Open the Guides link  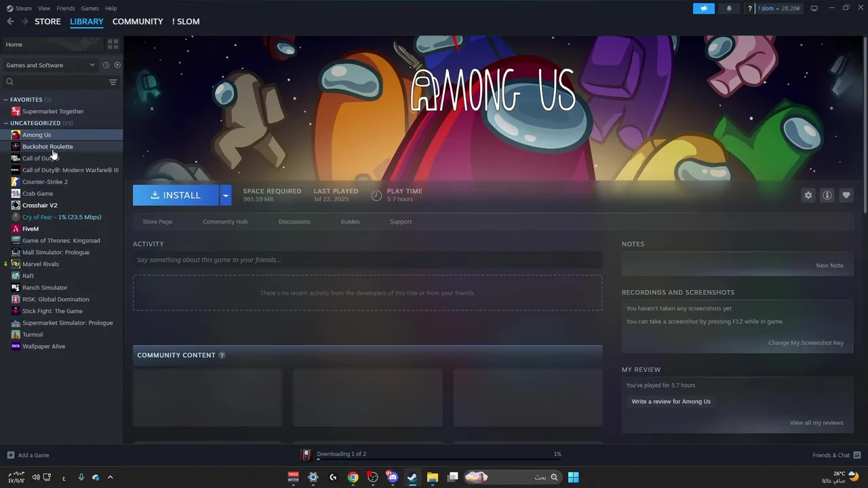coord(350,222)
